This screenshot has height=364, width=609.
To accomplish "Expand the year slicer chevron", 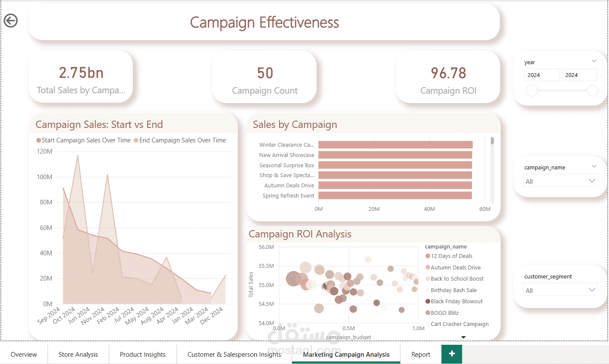I will tap(594, 61).
